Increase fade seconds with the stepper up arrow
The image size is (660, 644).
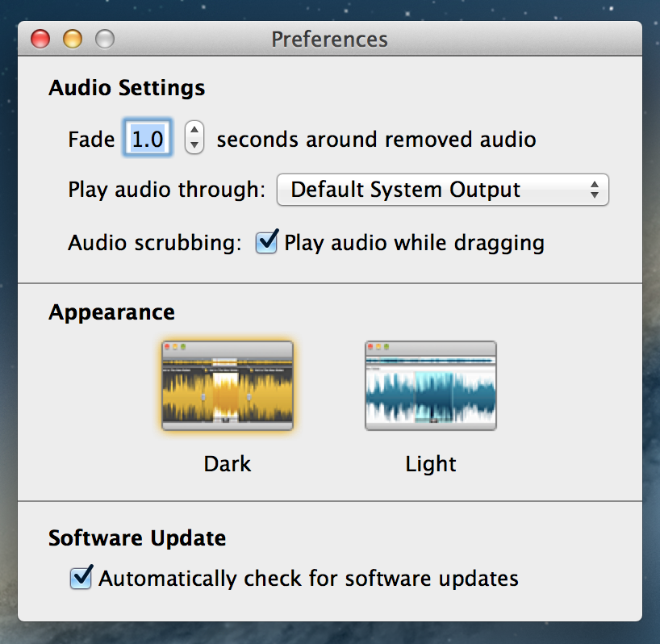coord(194,130)
